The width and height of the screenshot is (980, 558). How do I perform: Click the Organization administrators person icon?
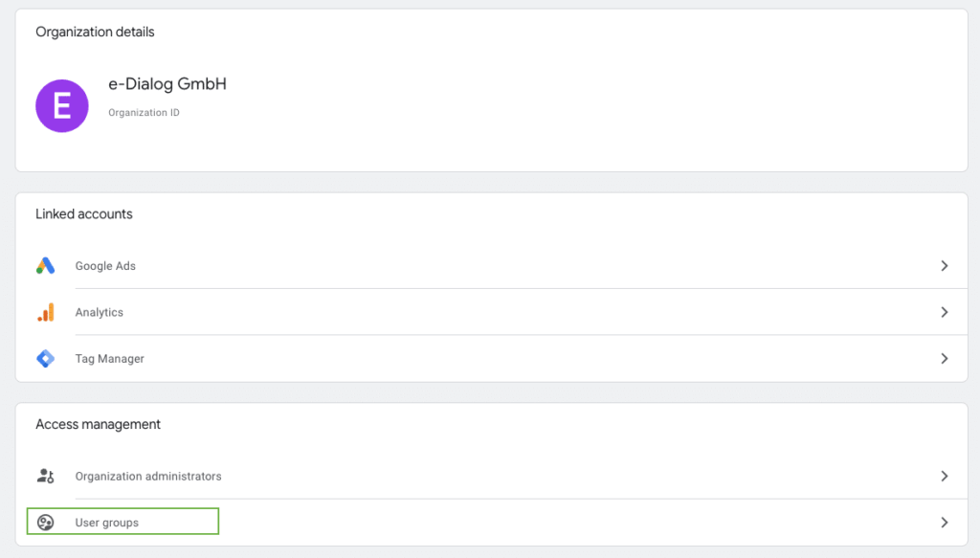pos(45,476)
